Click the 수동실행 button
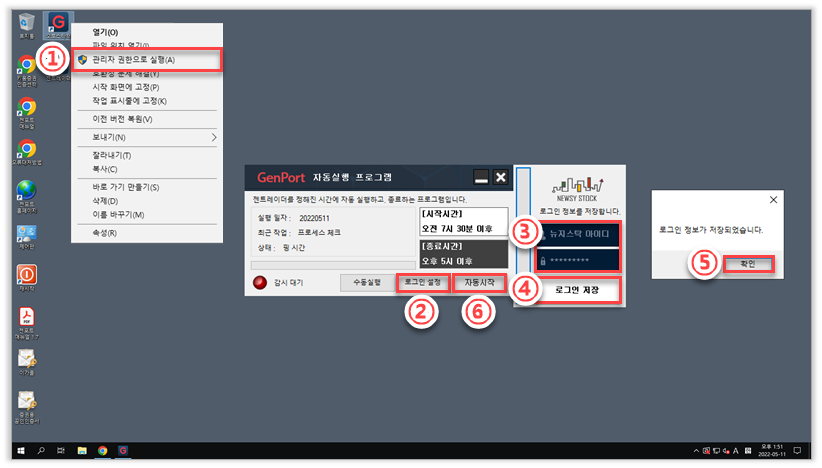The width and height of the screenshot is (822, 468). point(366,283)
